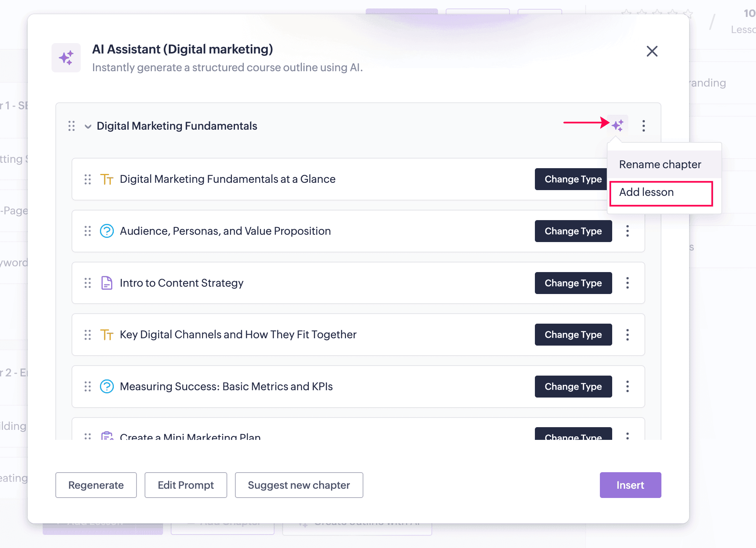This screenshot has width=756, height=548.
Task: Click the quiz icon beside Audience, Personas lesson
Action: click(x=107, y=231)
